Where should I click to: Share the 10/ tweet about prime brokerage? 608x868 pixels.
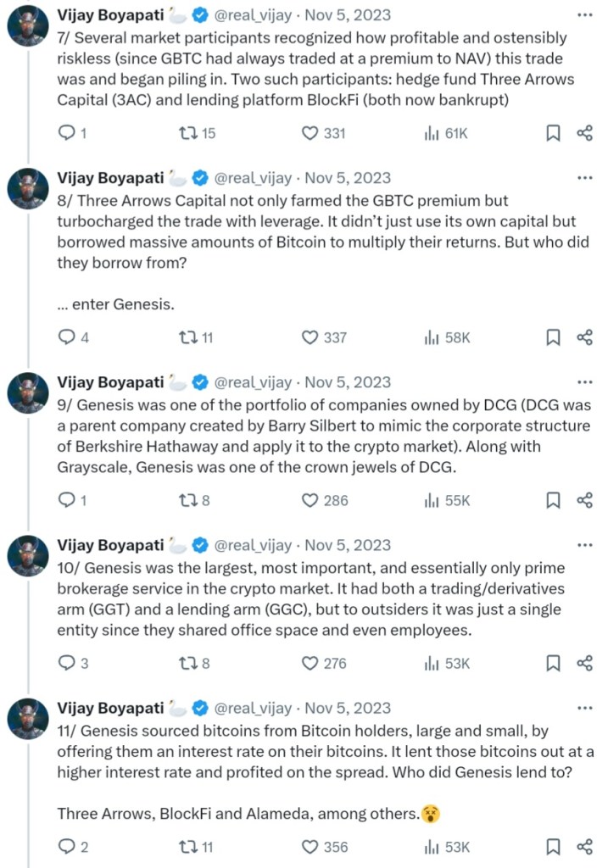(x=584, y=663)
